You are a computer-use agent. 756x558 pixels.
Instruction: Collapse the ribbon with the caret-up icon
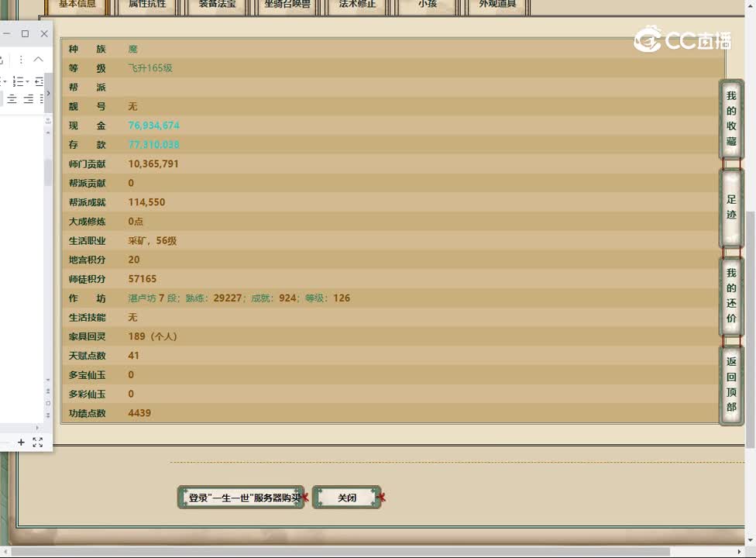click(x=38, y=60)
